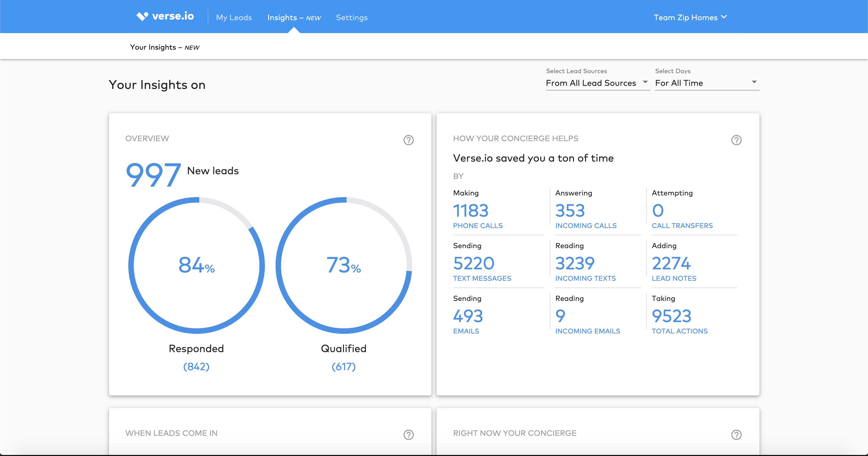Viewport: 868px width, 456px height.
Task: Click the 997 New leads number
Action: click(153, 175)
